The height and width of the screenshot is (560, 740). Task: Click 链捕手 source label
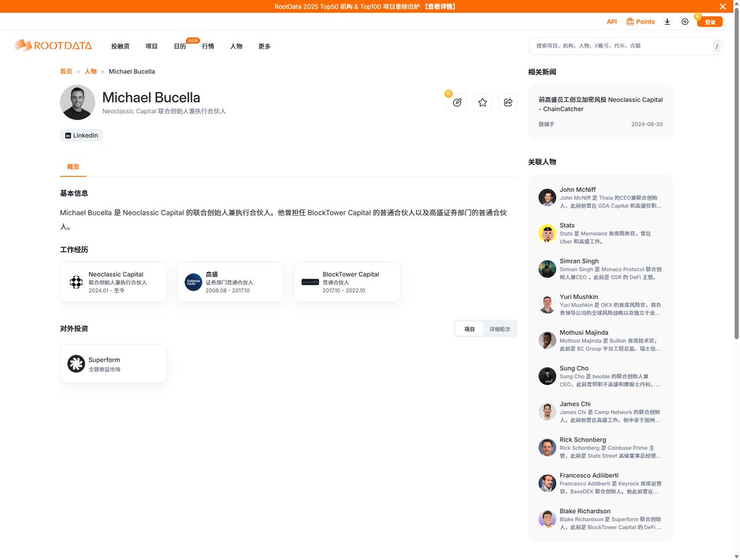click(546, 125)
